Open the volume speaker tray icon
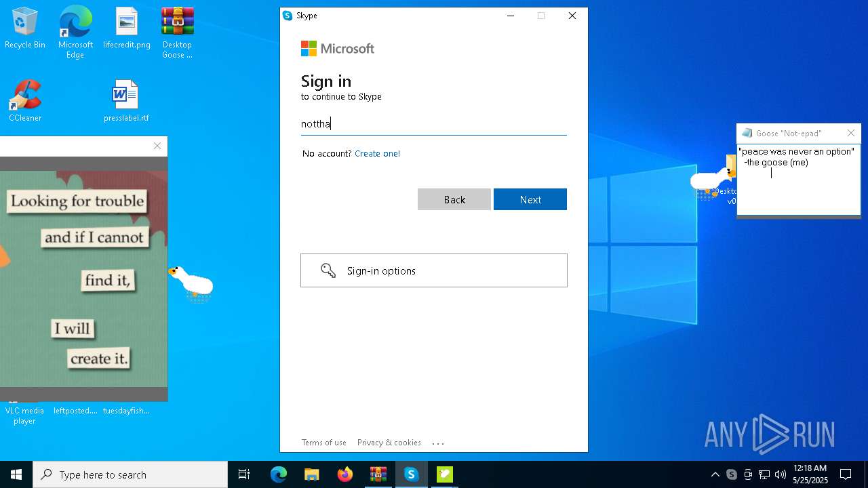Screen dimensions: 868x488 coord(781,474)
